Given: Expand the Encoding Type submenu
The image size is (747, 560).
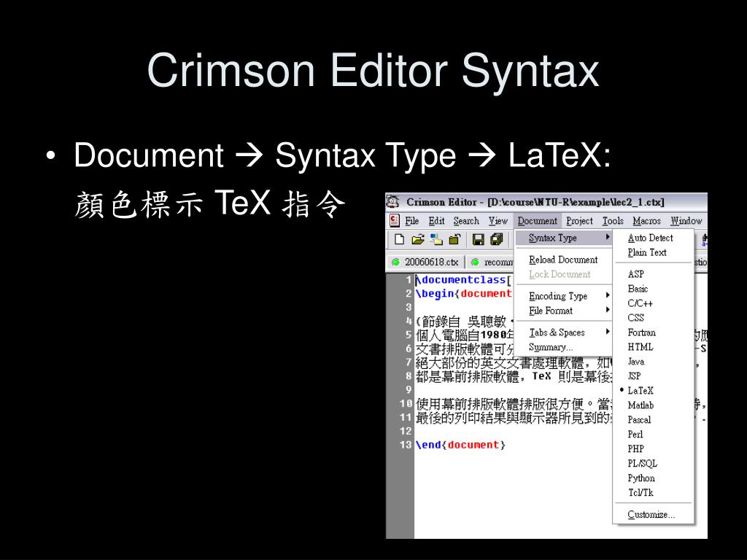Looking at the screenshot, I should 564,296.
